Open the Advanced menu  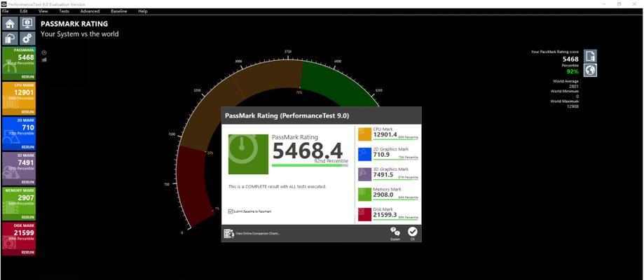coord(90,11)
